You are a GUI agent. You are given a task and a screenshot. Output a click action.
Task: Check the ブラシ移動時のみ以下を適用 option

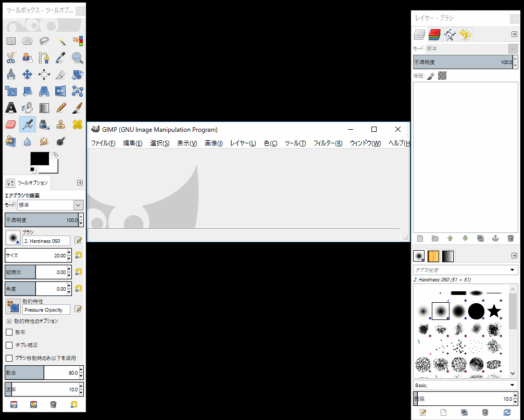pyautogui.click(x=9, y=358)
